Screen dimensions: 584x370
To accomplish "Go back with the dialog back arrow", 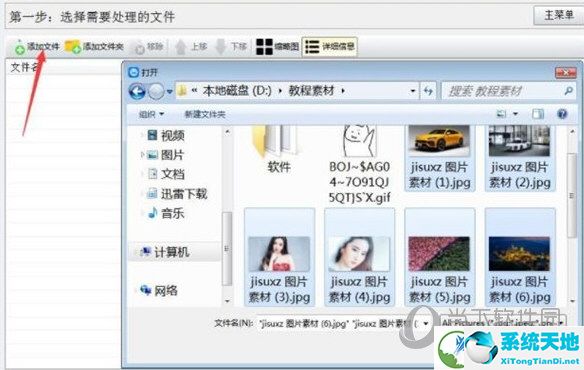I will (137, 91).
